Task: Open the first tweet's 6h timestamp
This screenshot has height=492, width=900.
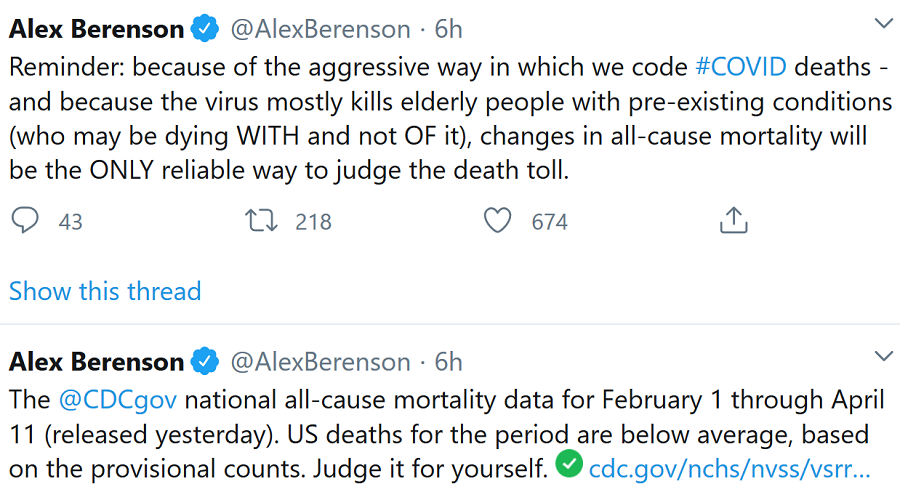Action: click(x=449, y=30)
